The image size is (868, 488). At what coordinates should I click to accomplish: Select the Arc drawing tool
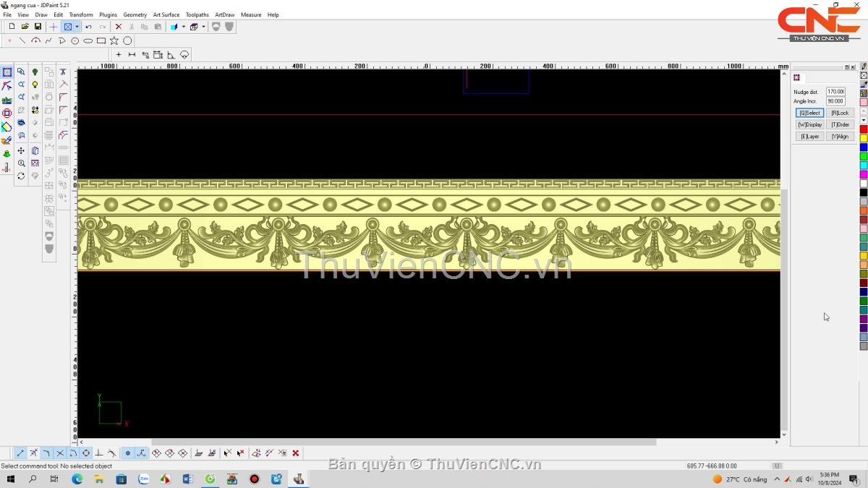point(35,40)
